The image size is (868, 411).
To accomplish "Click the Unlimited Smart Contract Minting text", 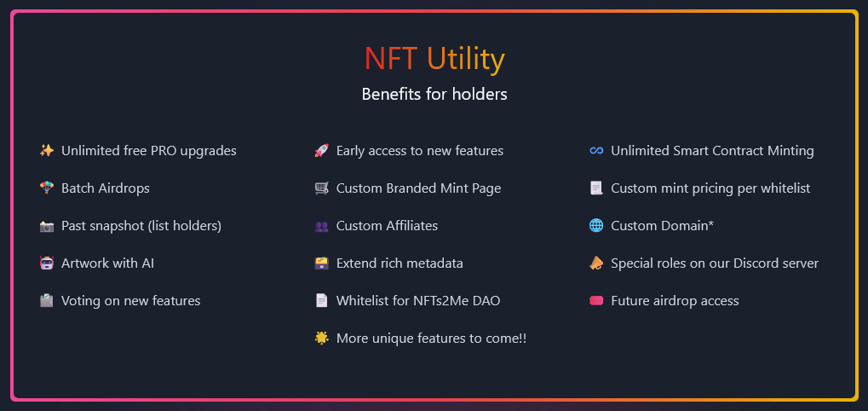I will [x=712, y=151].
